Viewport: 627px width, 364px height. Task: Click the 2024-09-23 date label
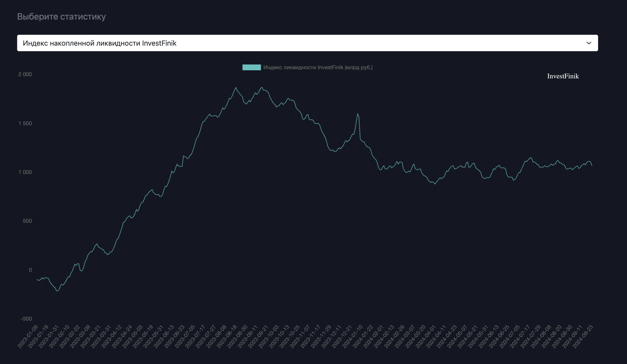(582, 337)
